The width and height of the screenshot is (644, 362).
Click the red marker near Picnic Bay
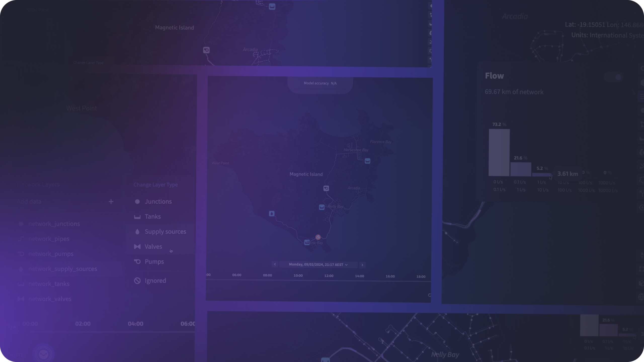click(318, 237)
